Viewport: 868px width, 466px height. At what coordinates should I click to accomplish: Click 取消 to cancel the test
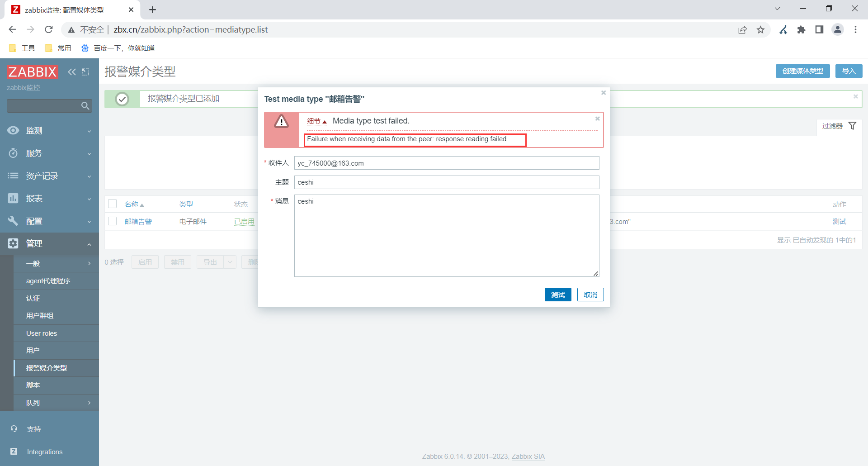pos(590,295)
